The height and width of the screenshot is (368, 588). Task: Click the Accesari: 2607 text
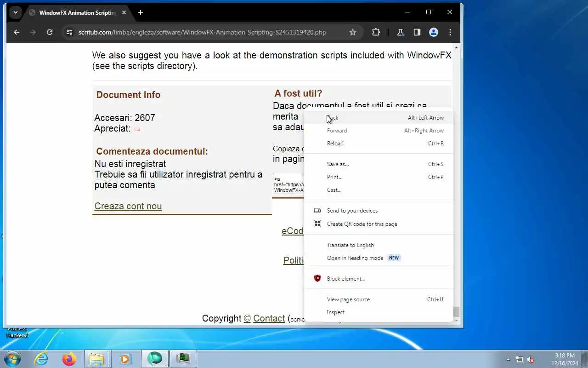tap(124, 118)
